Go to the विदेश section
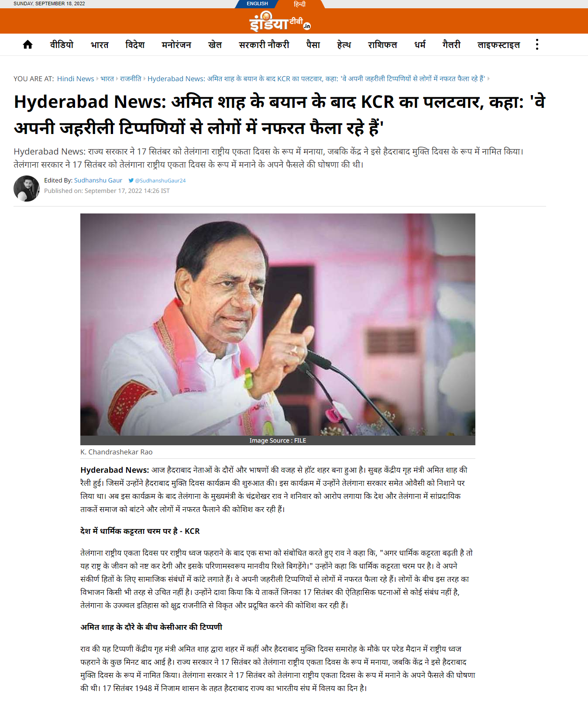This screenshot has height=722, width=588. click(135, 45)
